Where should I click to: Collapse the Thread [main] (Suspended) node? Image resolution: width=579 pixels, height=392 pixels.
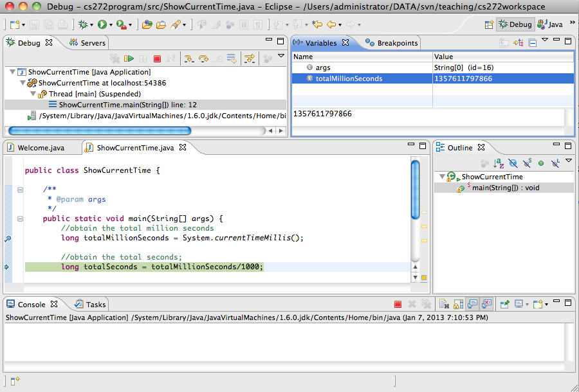coord(33,94)
